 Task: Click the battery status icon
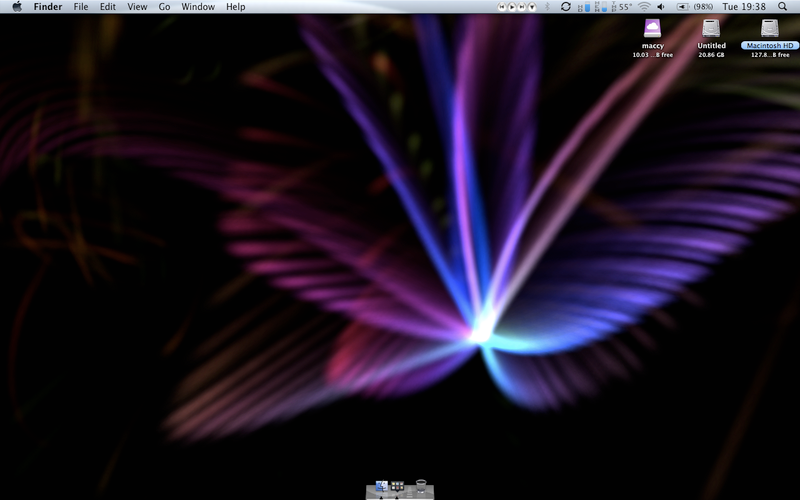point(683,7)
